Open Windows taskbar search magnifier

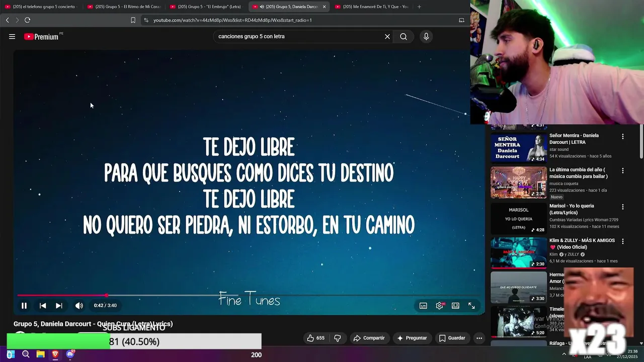[26, 354]
